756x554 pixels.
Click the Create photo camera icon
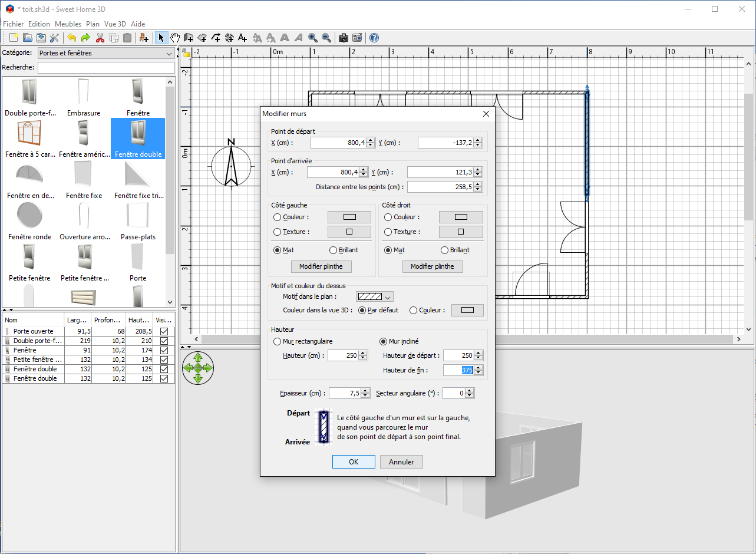coord(343,38)
